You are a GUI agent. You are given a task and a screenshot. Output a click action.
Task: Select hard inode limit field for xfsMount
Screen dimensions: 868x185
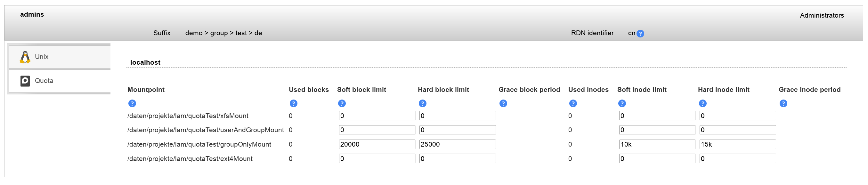(x=737, y=116)
